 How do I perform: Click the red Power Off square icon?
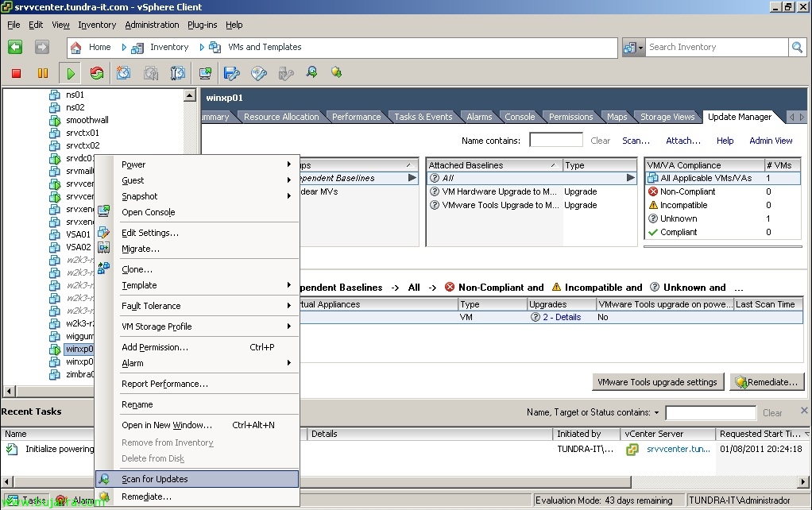(16, 74)
